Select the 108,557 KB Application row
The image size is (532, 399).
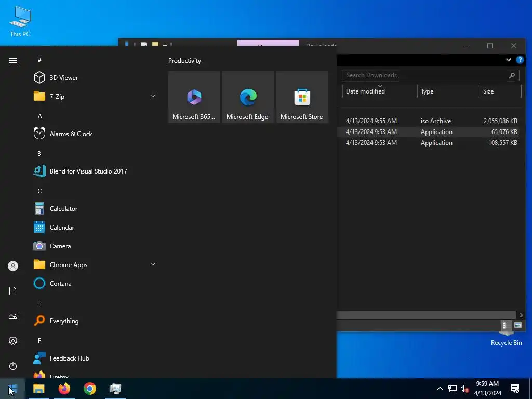click(429, 142)
